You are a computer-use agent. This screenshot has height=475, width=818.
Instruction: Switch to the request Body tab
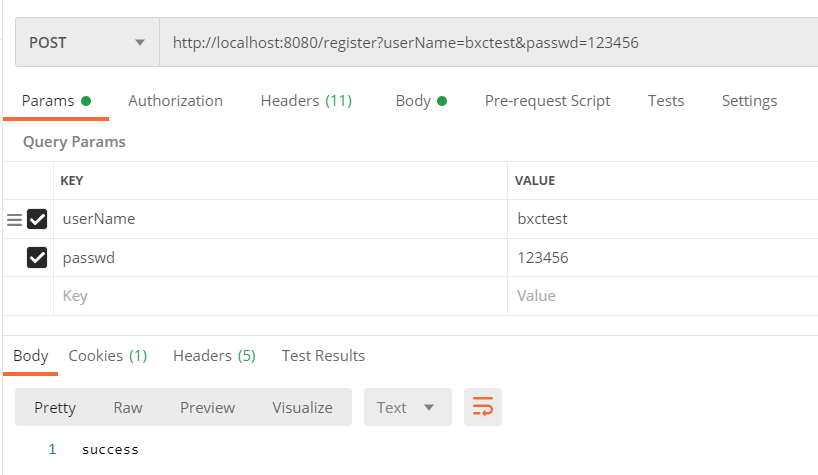pos(421,101)
